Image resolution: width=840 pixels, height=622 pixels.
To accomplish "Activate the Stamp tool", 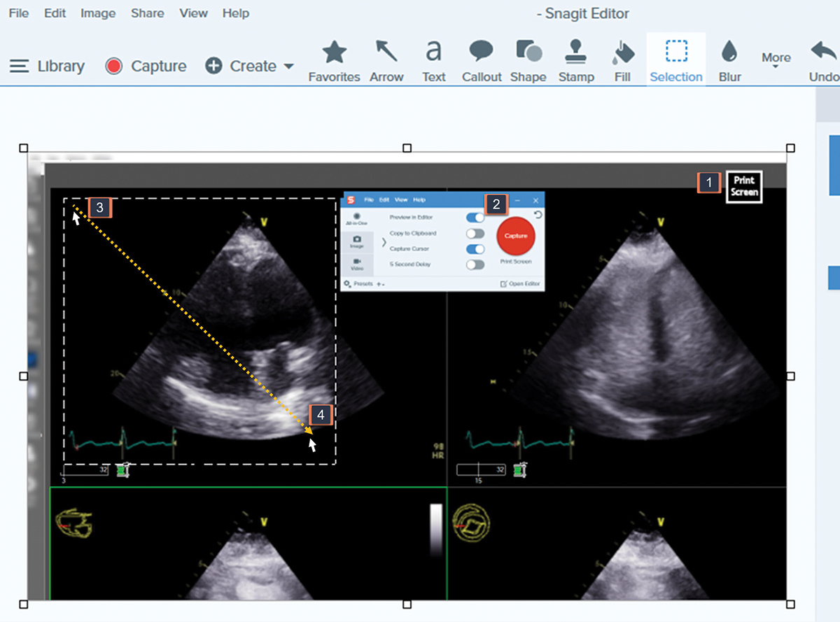I will (x=576, y=59).
